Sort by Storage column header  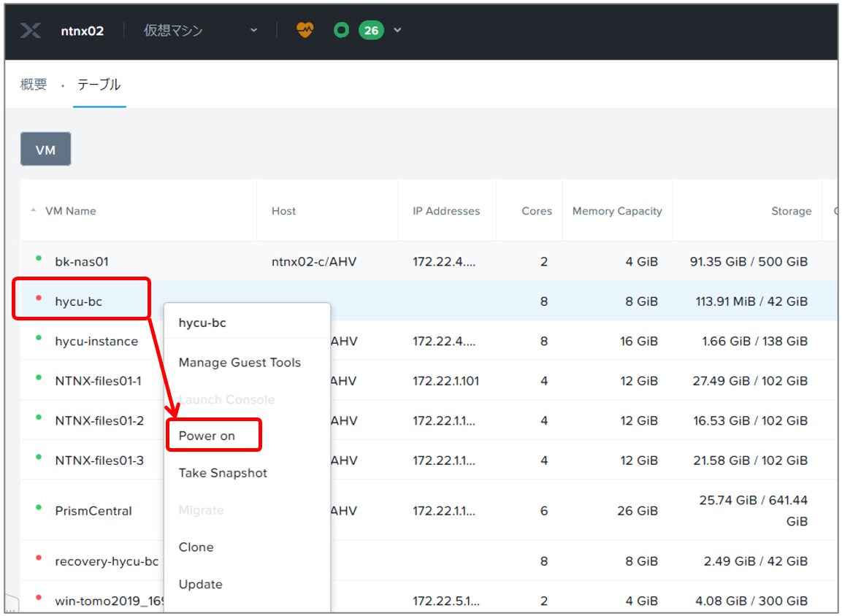tap(791, 211)
